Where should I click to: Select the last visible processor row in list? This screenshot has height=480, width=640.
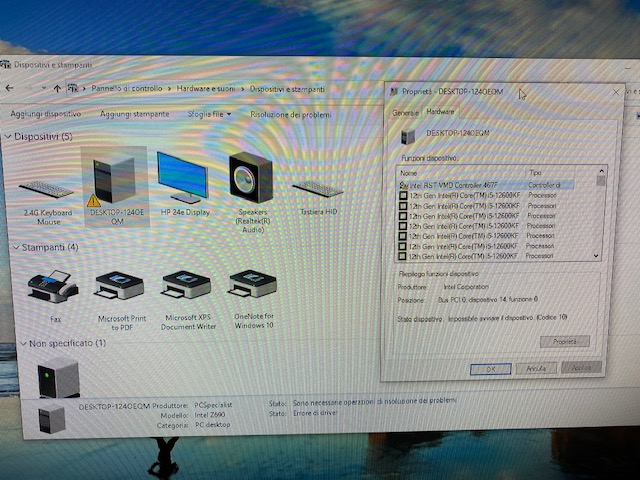coord(486,256)
